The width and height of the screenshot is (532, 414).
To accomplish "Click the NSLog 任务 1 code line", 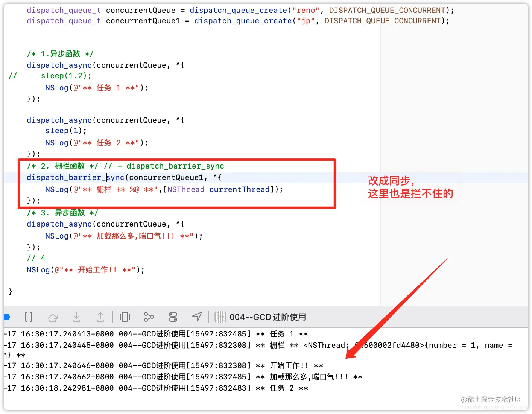I will [x=97, y=88].
